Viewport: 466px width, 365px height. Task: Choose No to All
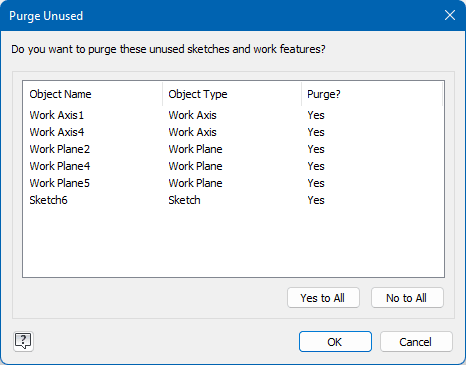click(x=407, y=298)
